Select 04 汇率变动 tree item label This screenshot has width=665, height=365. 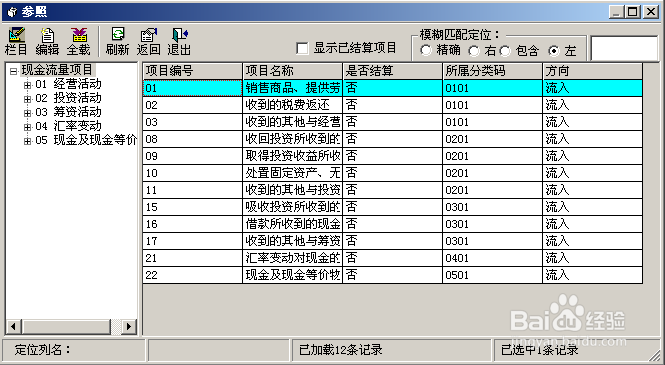tap(68, 126)
